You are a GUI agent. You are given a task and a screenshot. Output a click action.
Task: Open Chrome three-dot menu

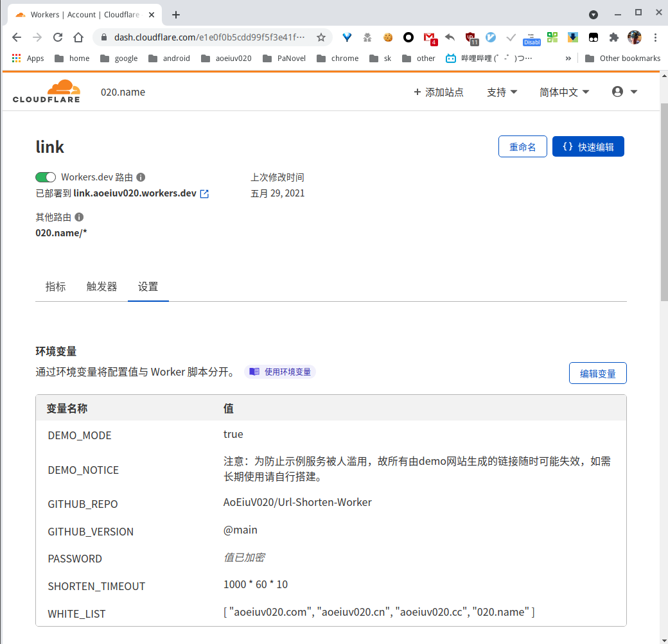tap(655, 37)
